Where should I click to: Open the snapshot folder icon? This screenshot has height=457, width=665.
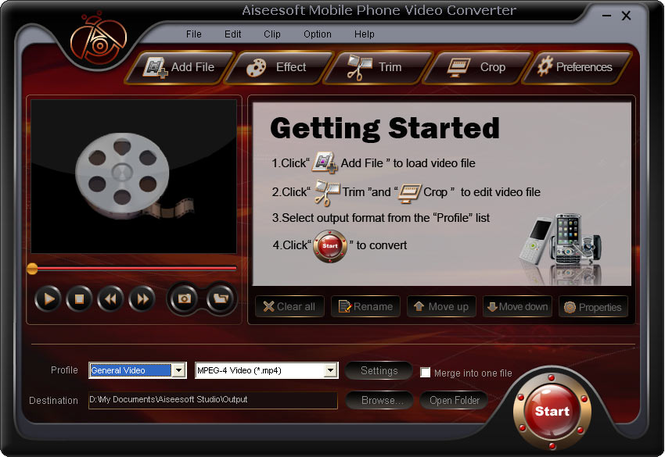[x=221, y=299]
